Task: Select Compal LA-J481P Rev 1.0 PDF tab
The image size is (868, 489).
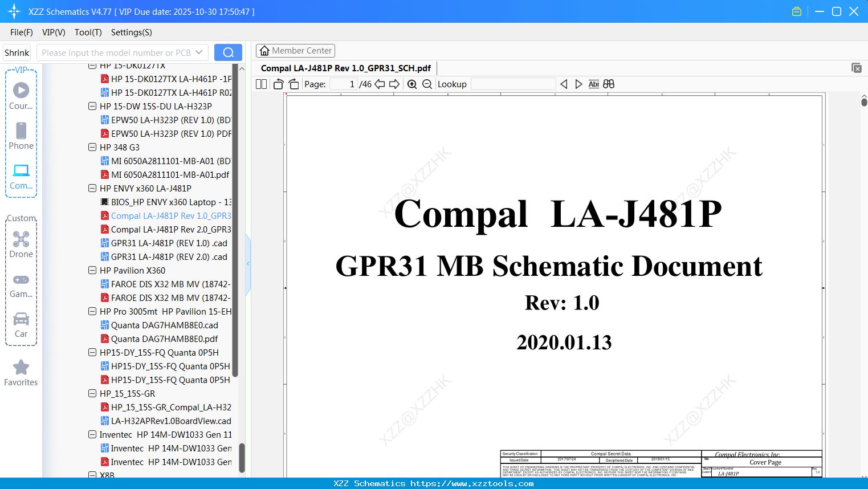Action: 346,68
